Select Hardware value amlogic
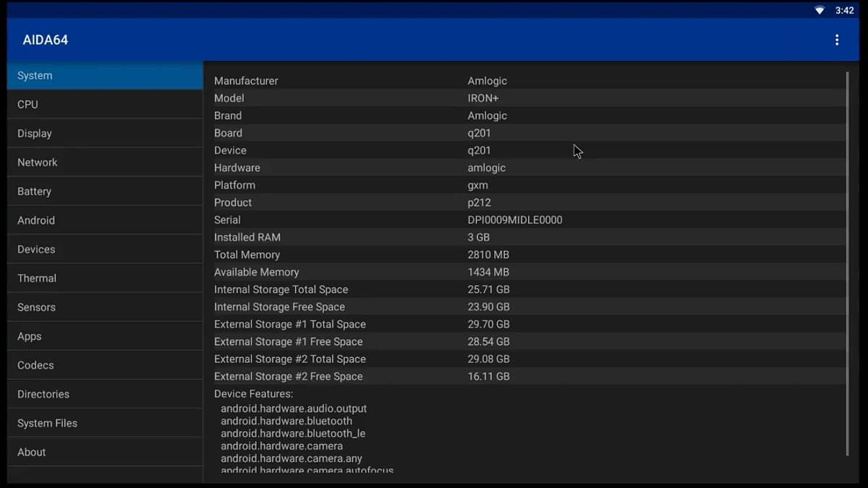This screenshot has width=868, height=488. [487, 168]
